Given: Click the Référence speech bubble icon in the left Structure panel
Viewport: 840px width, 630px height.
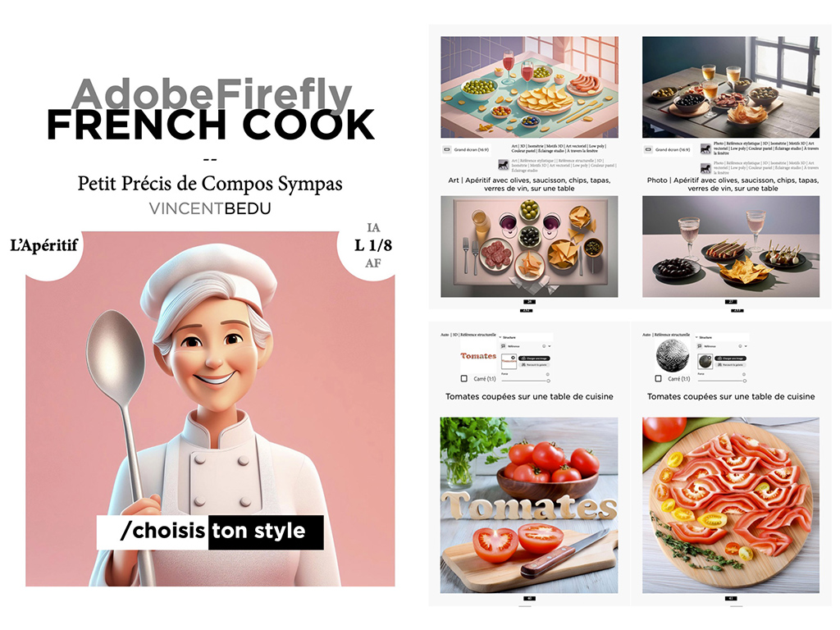Looking at the screenshot, I should pos(503,346).
